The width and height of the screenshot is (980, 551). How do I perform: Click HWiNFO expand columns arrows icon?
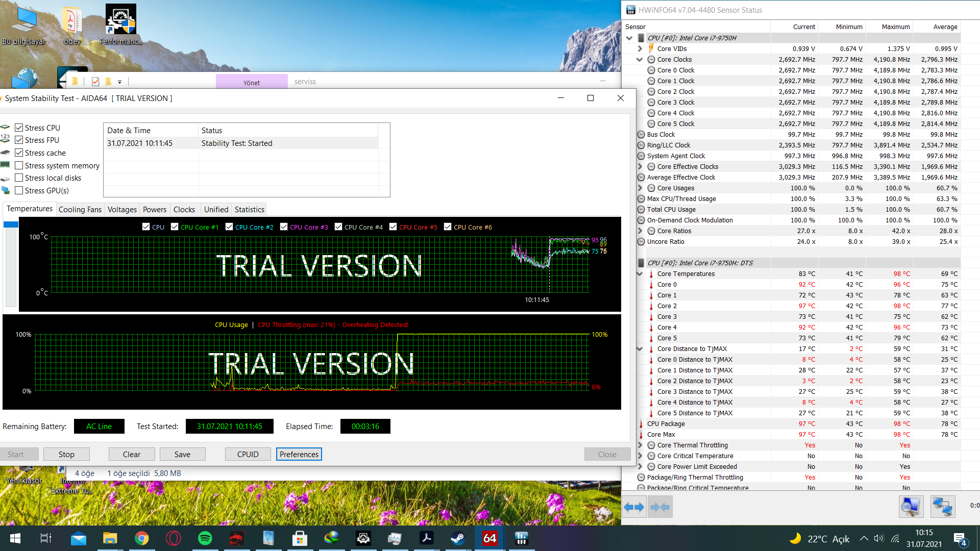click(x=634, y=507)
